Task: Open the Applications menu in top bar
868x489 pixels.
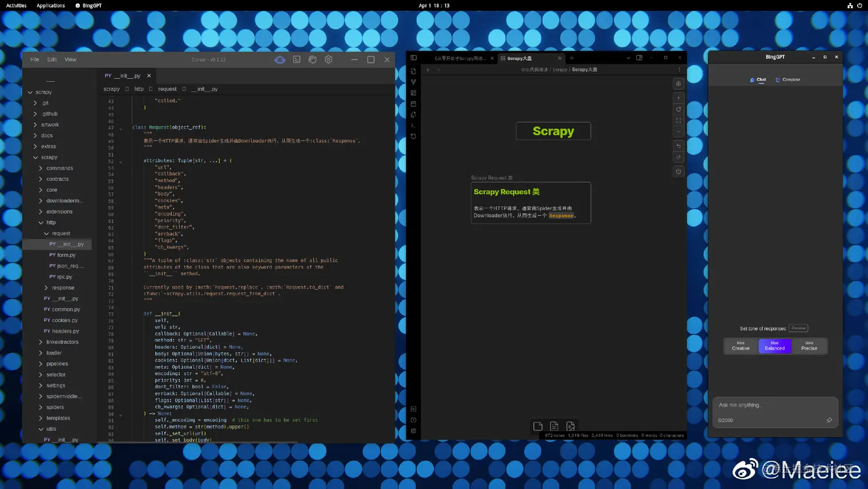Action: [51, 5]
